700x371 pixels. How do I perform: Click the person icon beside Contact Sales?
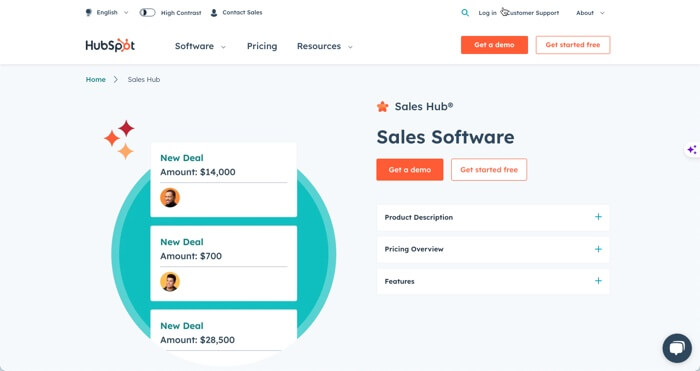[x=214, y=13]
